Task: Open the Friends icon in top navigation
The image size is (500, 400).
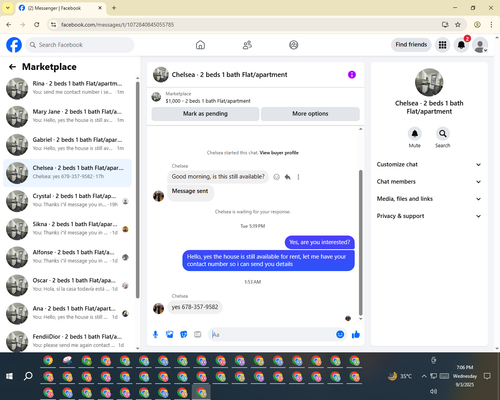Action: click(247, 45)
